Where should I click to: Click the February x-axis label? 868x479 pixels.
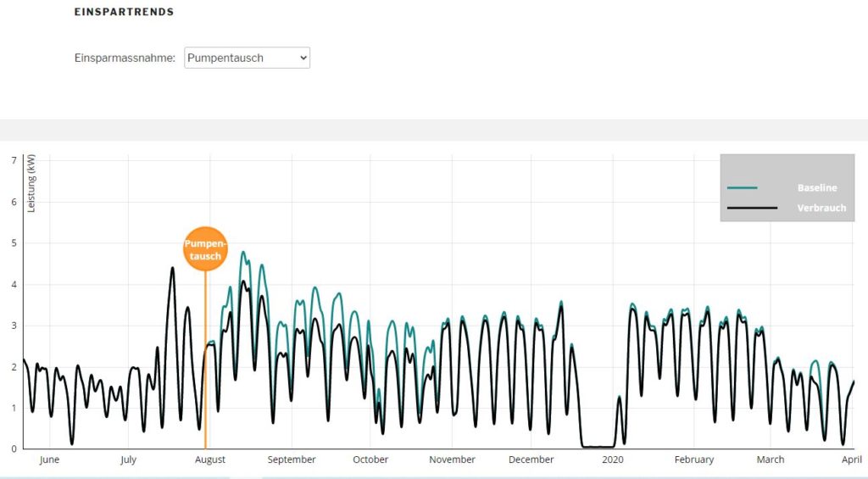694,460
